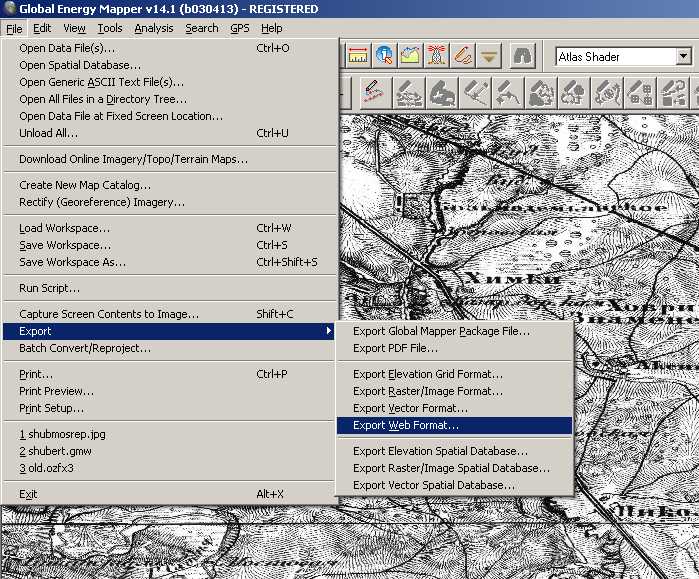Click the down-triangle toolbar button

pyautogui.click(x=489, y=56)
